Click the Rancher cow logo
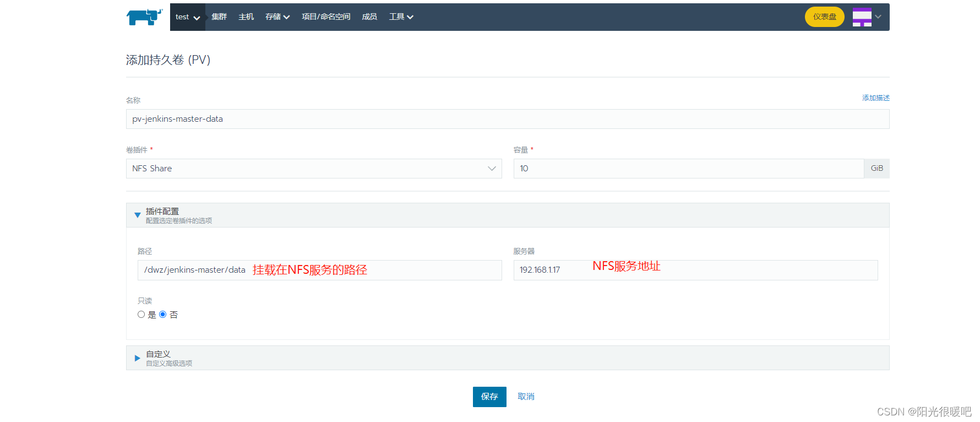Image resolution: width=980 pixels, height=422 pixels. (x=144, y=17)
